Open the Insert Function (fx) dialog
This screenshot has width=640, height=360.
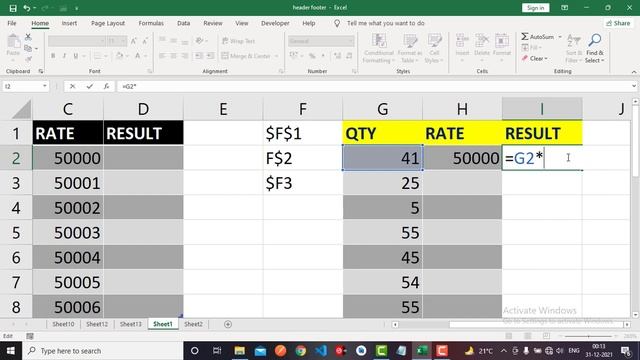106,86
